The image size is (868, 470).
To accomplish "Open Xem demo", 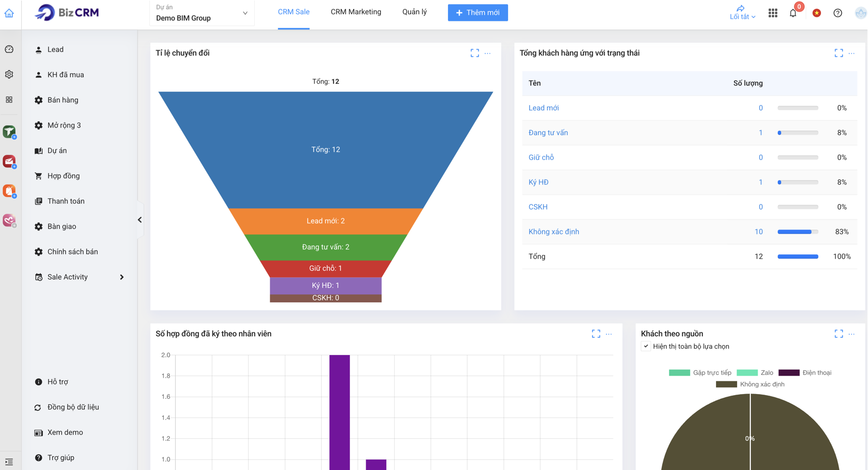I will coord(65,433).
